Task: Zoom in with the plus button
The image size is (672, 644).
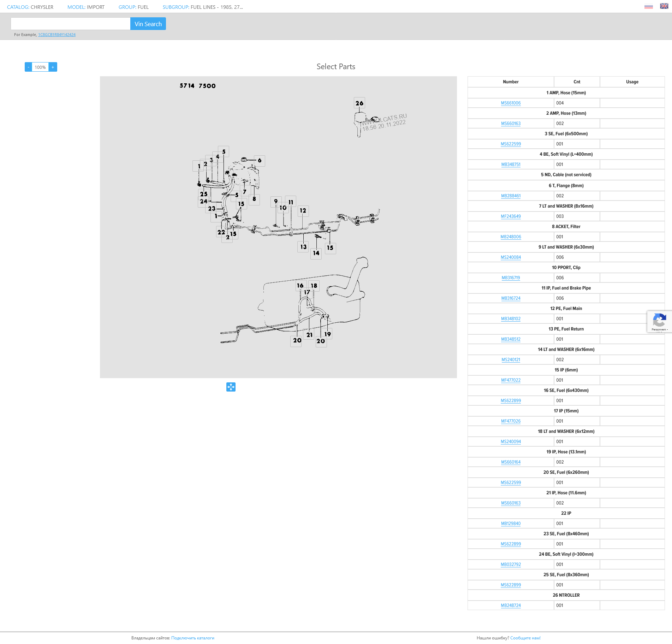Action: [53, 67]
